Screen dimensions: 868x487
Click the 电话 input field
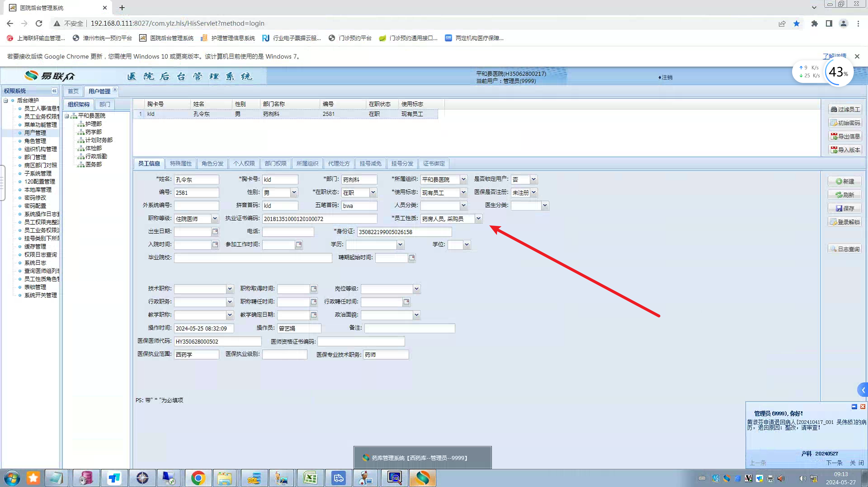(x=288, y=232)
